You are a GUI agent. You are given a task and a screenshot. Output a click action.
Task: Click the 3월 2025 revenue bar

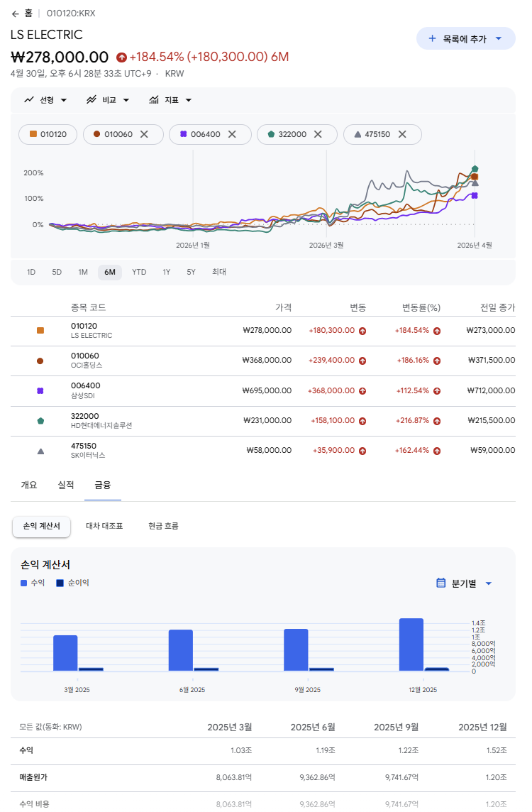coord(66,653)
